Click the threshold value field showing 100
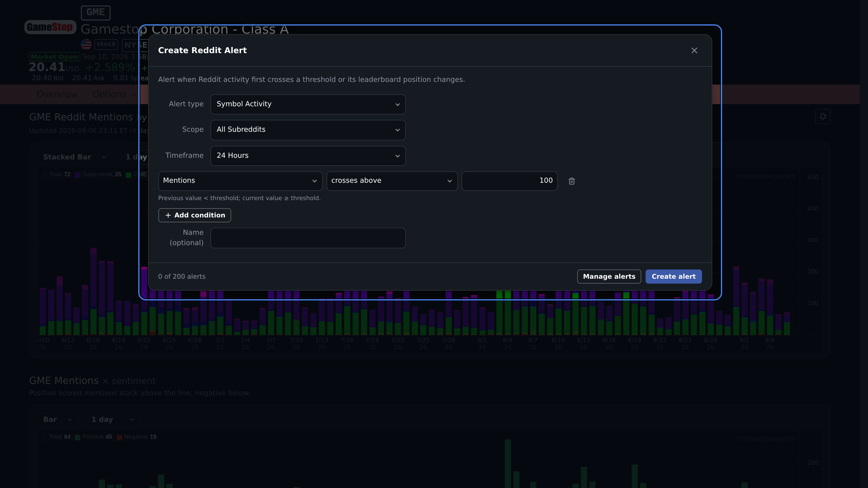 click(x=509, y=181)
